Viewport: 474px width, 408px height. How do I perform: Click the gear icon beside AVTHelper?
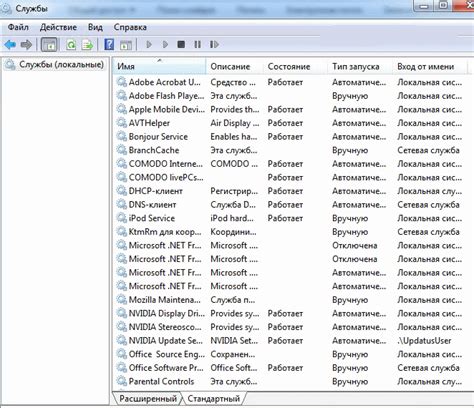point(121,123)
